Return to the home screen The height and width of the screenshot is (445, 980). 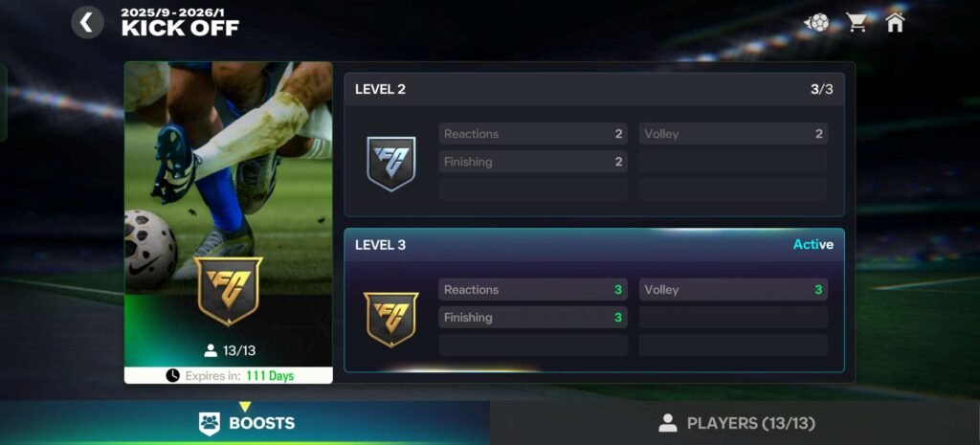(895, 22)
